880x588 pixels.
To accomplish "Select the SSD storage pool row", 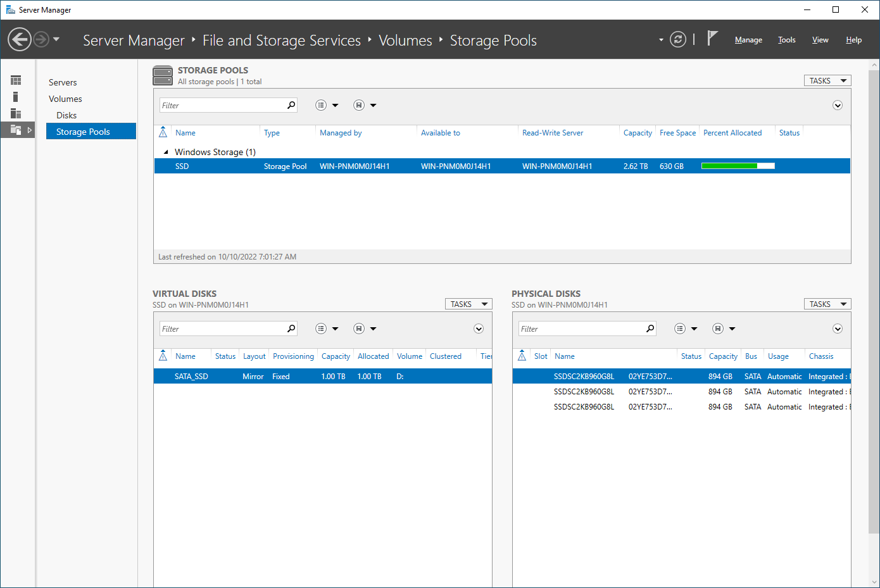I will [x=502, y=166].
